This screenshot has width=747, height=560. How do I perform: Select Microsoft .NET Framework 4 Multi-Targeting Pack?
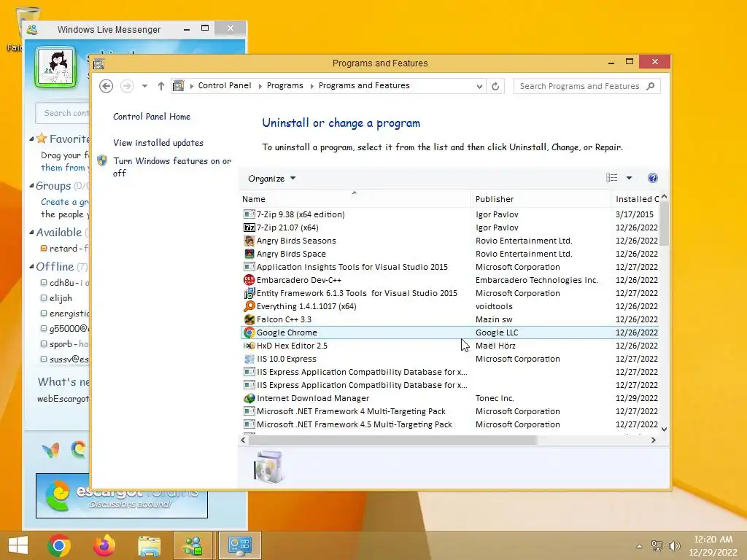449,411
